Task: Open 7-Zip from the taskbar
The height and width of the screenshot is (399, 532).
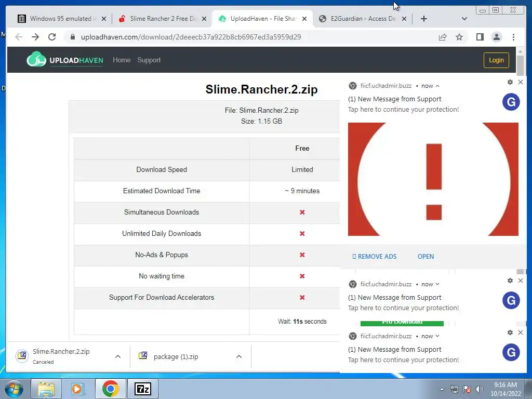Action: [142, 389]
